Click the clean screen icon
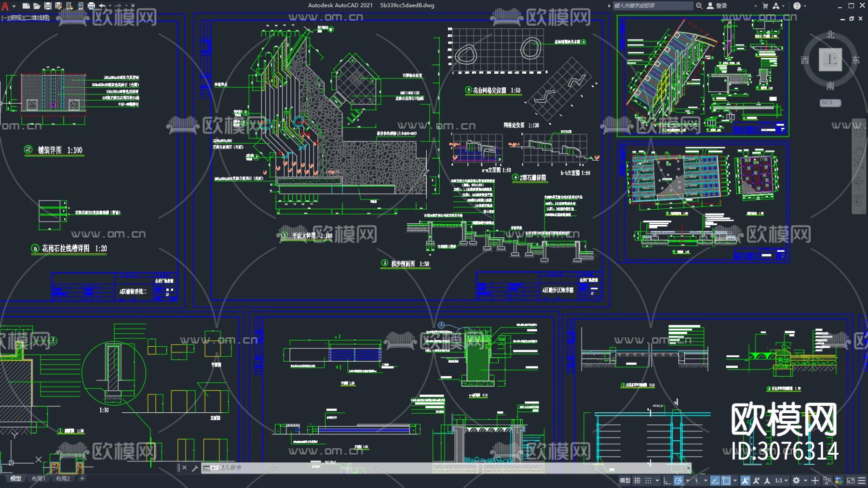 coord(851,480)
